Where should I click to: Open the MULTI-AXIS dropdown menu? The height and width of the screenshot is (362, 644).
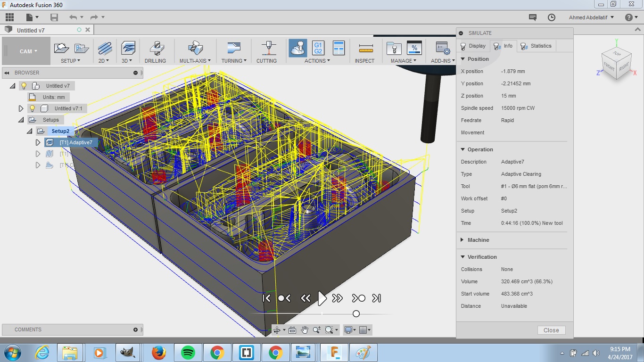[195, 61]
